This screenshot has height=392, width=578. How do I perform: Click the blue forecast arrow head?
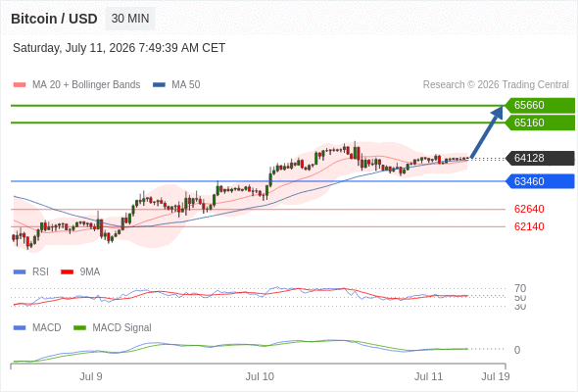pos(498,112)
